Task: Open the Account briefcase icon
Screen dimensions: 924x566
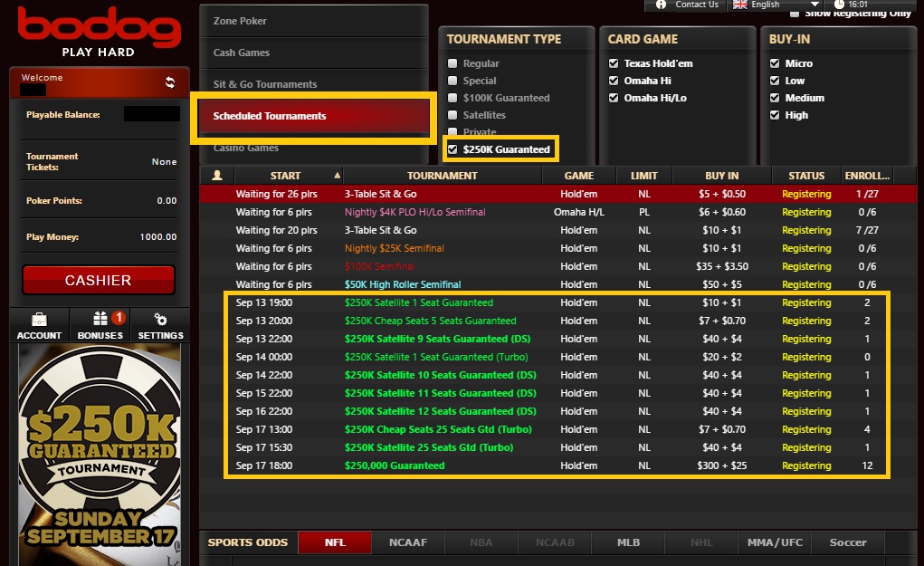Action: pos(39,320)
